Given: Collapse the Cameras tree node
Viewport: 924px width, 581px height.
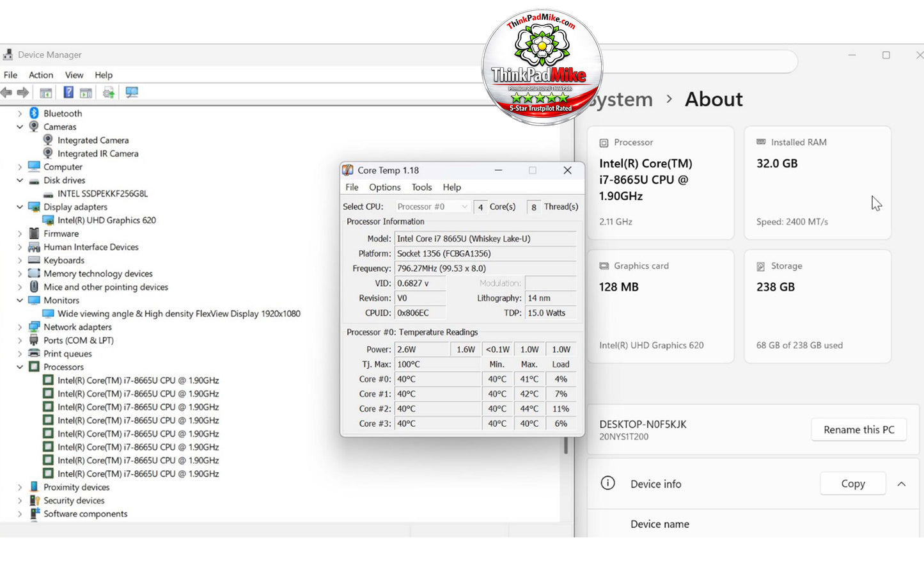Looking at the screenshot, I should pos(20,127).
